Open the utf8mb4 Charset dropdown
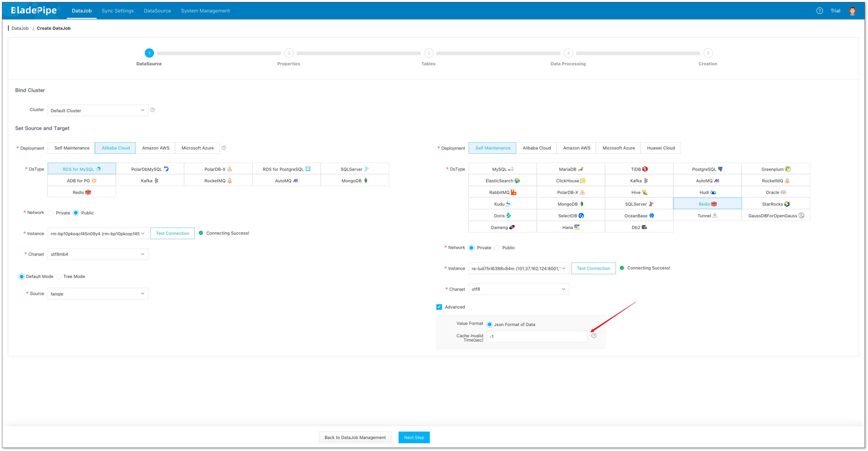This screenshot has height=451, width=868. tap(98, 254)
